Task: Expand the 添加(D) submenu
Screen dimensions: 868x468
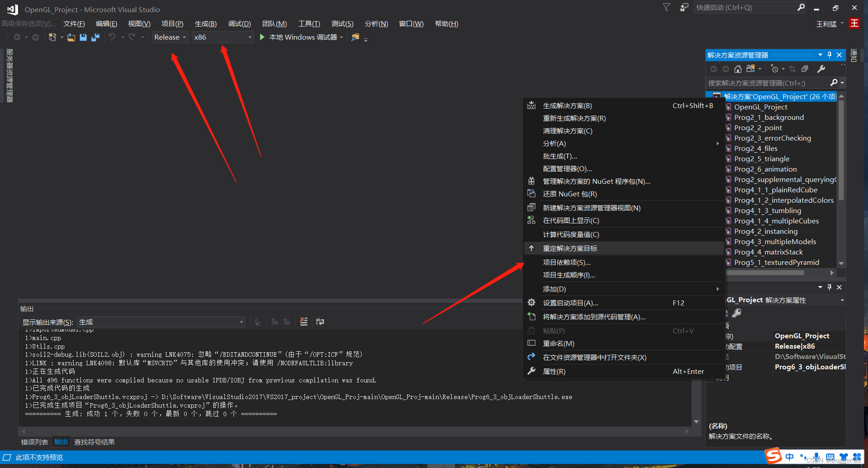Action: click(623, 289)
